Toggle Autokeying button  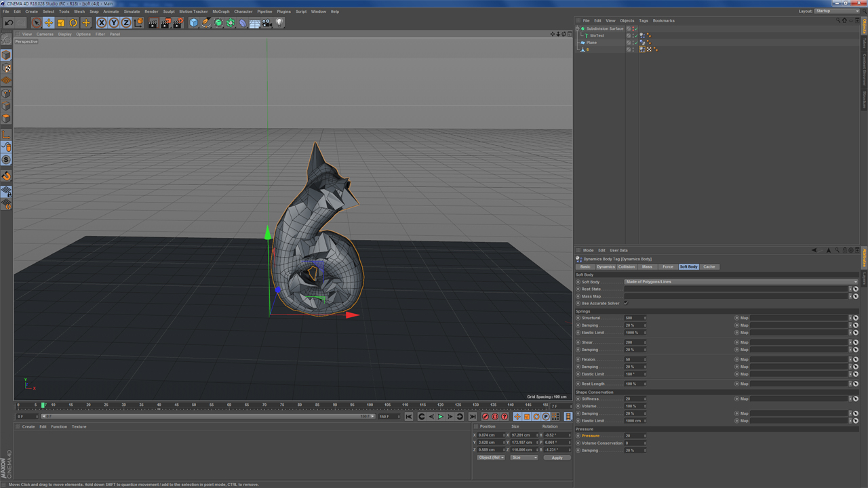(x=495, y=417)
